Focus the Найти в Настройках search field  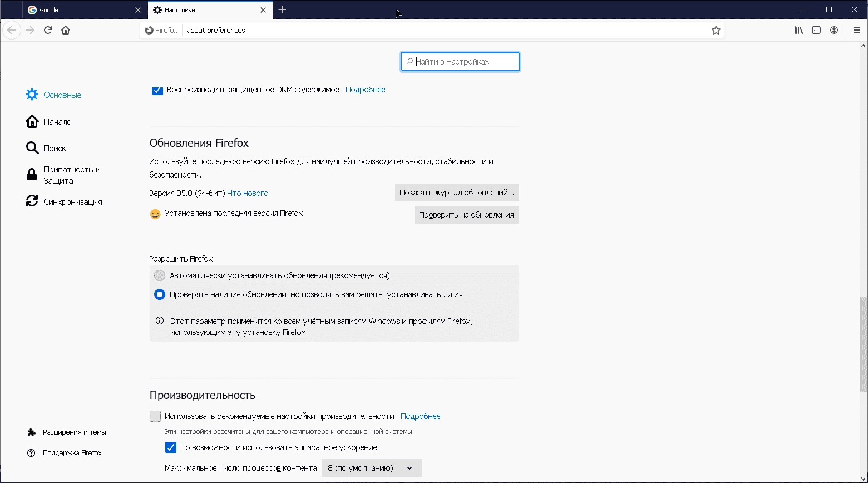pyautogui.click(x=460, y=62)
